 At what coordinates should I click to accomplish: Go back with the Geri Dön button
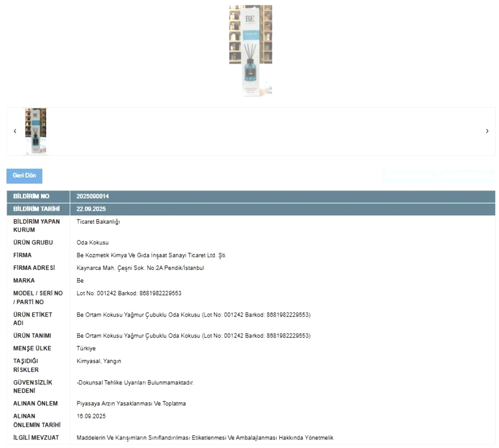(24, 176)
